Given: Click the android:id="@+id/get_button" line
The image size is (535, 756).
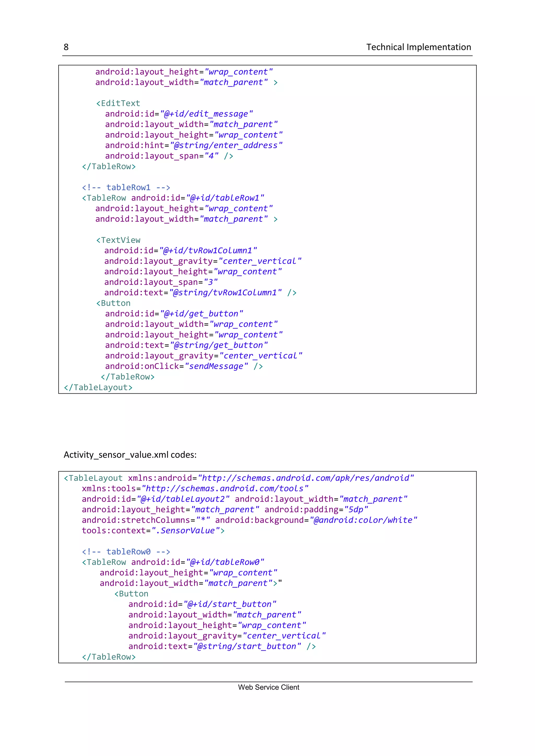Looking at the screenshot, I should tap(174, 314).
